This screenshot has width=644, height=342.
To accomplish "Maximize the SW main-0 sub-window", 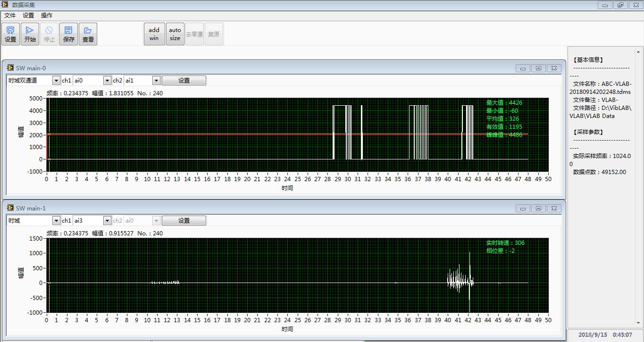I will pos(538,68).
